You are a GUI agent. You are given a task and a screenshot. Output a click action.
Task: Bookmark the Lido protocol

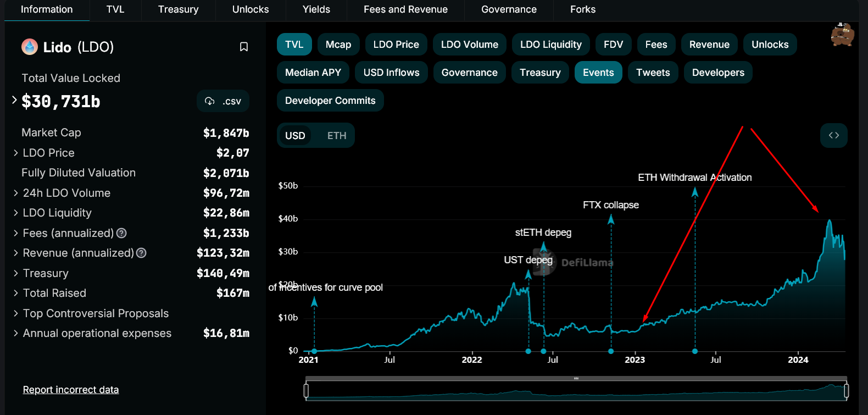pyautogui.click(x=244, y=47)
